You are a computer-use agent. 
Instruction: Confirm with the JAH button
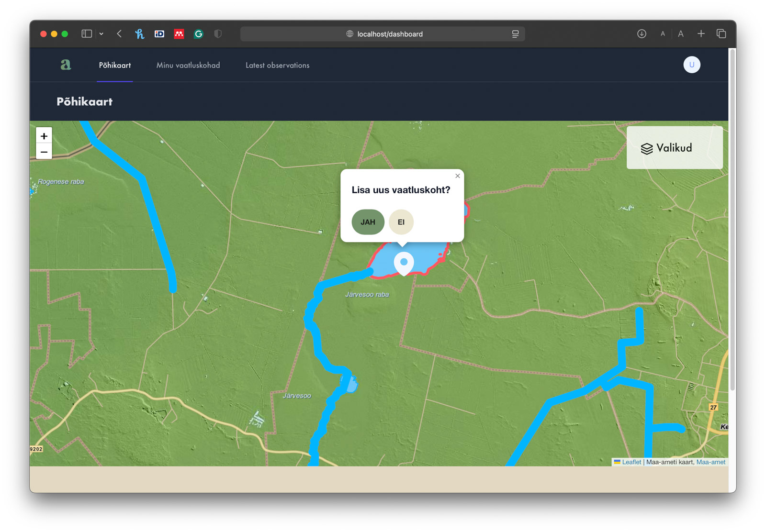[x=368, y=222]
